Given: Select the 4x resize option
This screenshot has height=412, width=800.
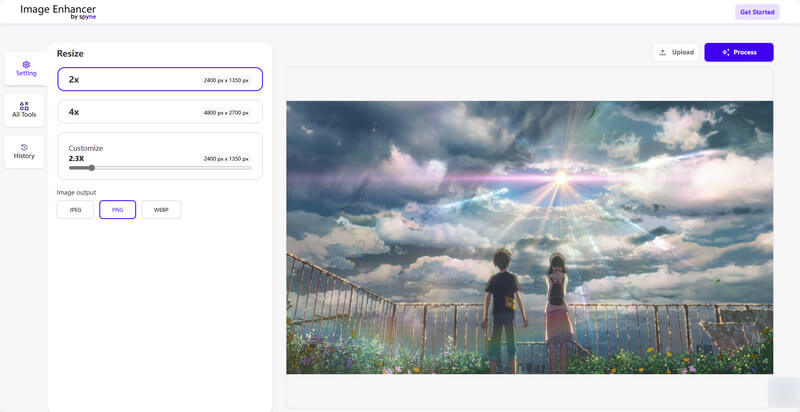Looking at the screenshot, I should coord(160,112).
